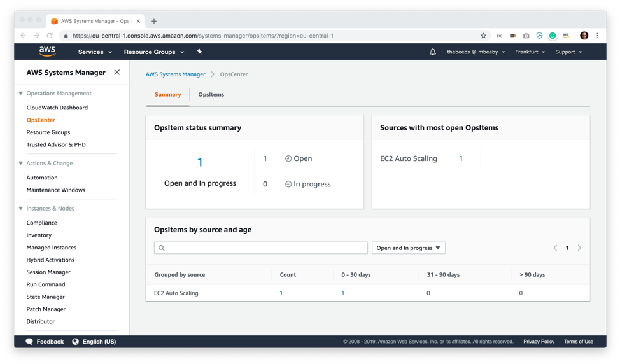Click the AWS Systems Manager breadcrumb link

coord(175,74)
